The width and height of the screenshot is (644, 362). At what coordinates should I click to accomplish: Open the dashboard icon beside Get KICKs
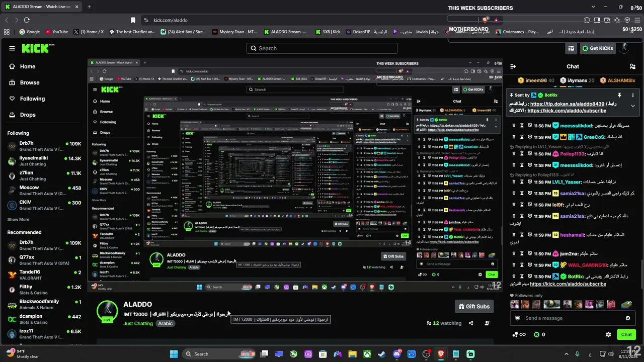coord(571,48)
